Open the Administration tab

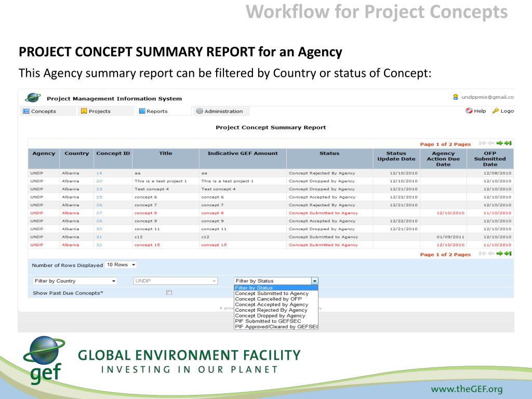coord(221,111)
